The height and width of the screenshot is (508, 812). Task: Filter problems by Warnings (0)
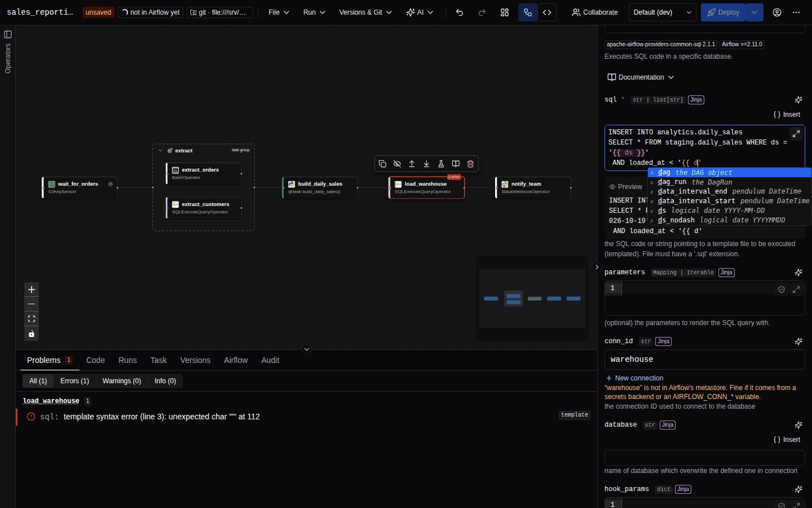click(122, 381)
